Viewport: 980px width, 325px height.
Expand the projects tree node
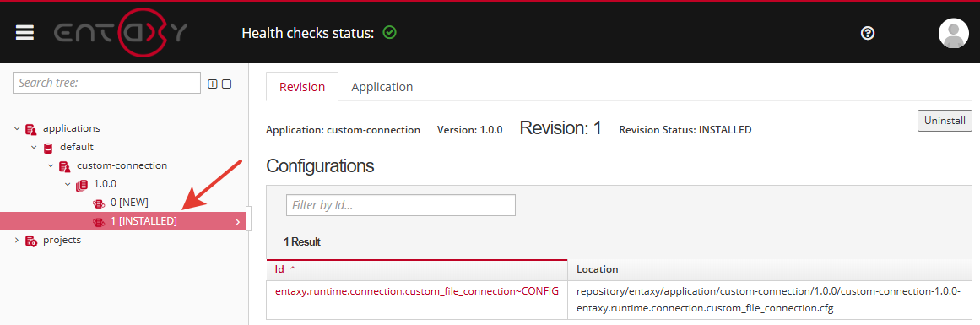pos(16,240)
